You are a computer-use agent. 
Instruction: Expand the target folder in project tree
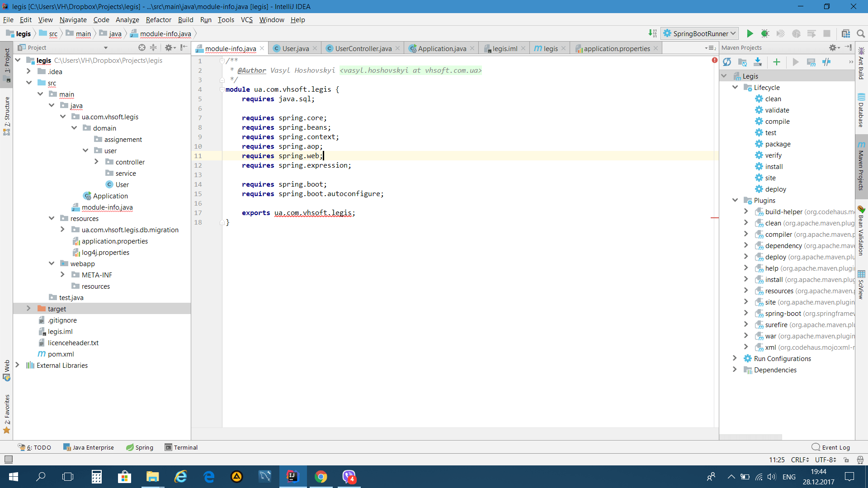28,309
